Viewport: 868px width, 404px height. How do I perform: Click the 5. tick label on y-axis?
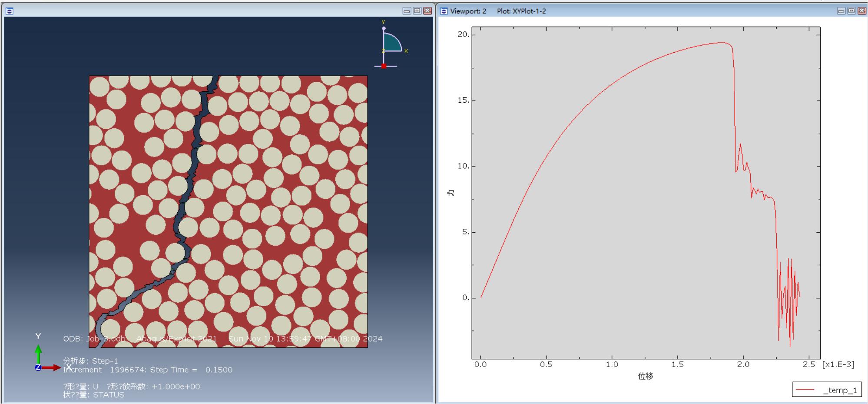465,232
